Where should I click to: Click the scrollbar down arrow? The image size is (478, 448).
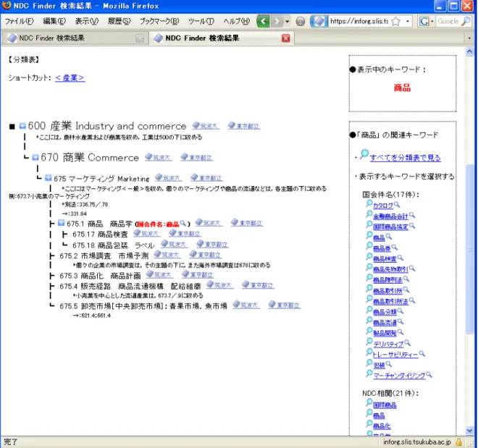pos(469,431)
